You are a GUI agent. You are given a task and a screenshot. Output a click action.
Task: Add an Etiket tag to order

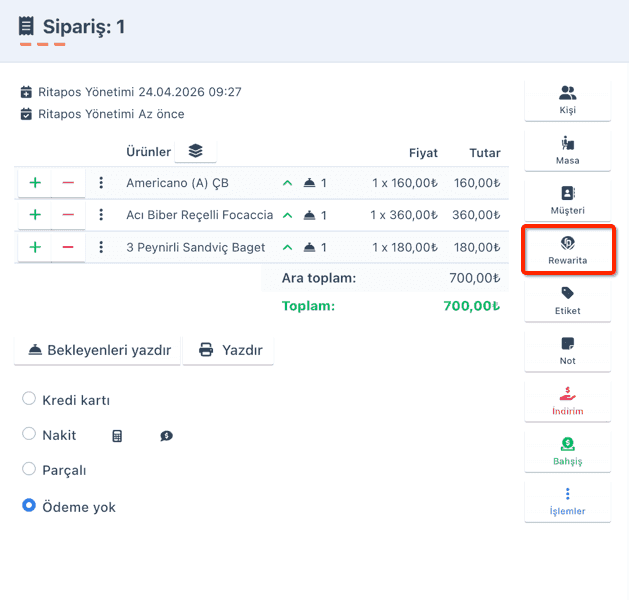(567, 301)
